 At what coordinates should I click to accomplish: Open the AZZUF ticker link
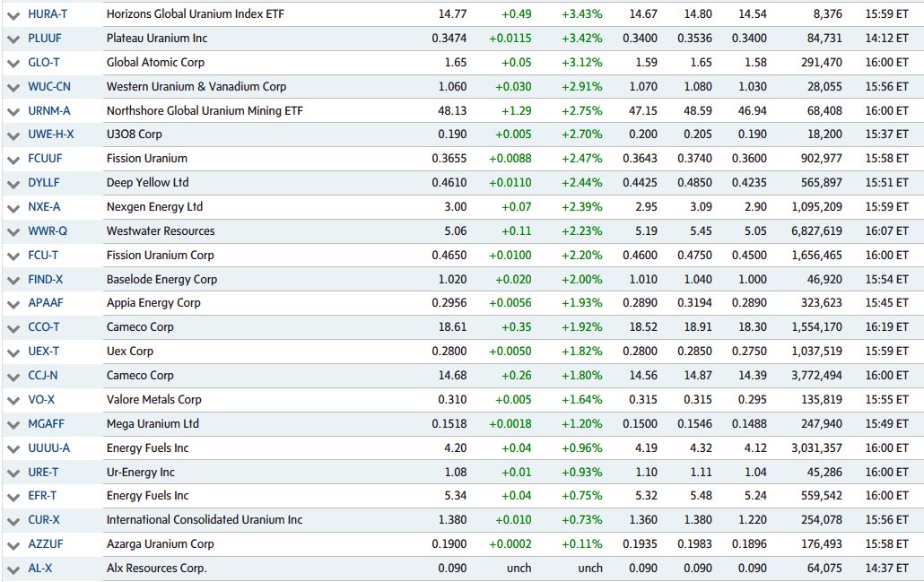pyautogui.click(x=46, y=543)
